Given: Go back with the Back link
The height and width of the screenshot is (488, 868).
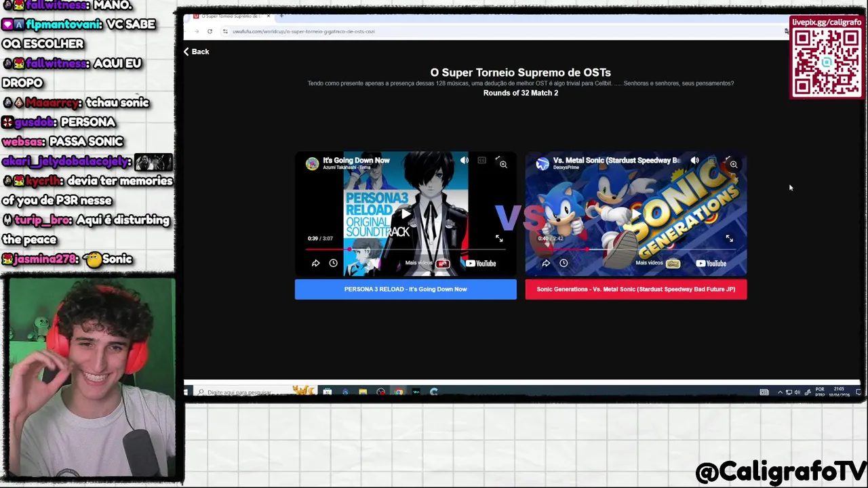Looking at the screenshot, I should [196, 52].
